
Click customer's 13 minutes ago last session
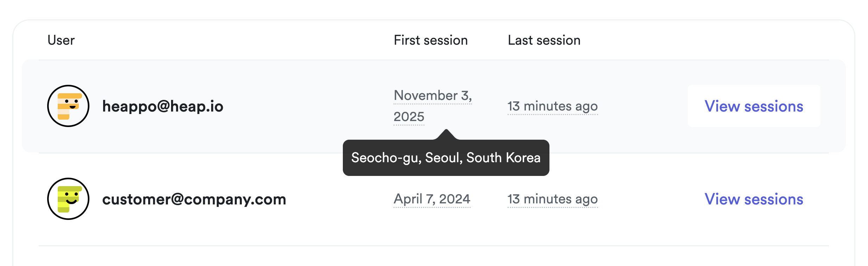[552, 199]
